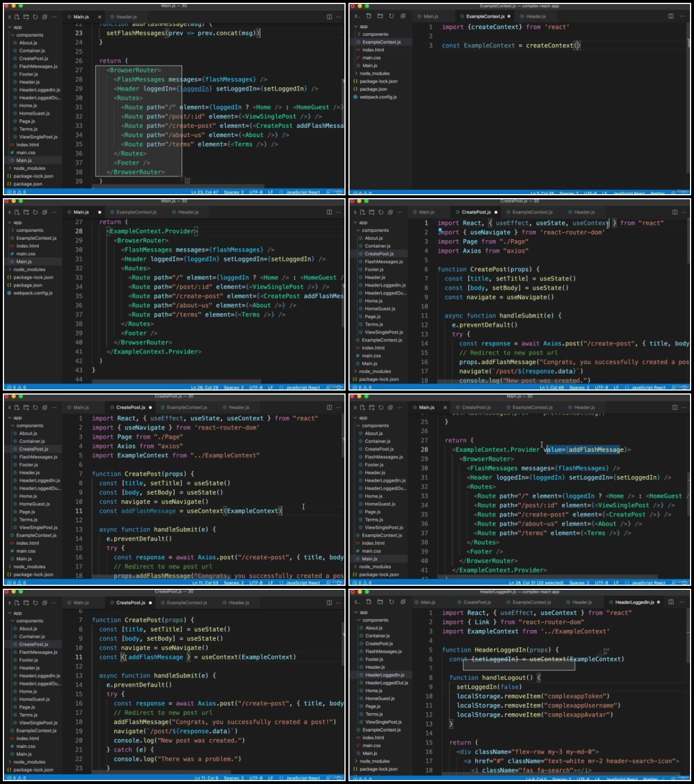The image size is (694, 784).
Task: Click New Folder icon in HeaderLoggedIn.js window explorer
Action: click(380, 602)
